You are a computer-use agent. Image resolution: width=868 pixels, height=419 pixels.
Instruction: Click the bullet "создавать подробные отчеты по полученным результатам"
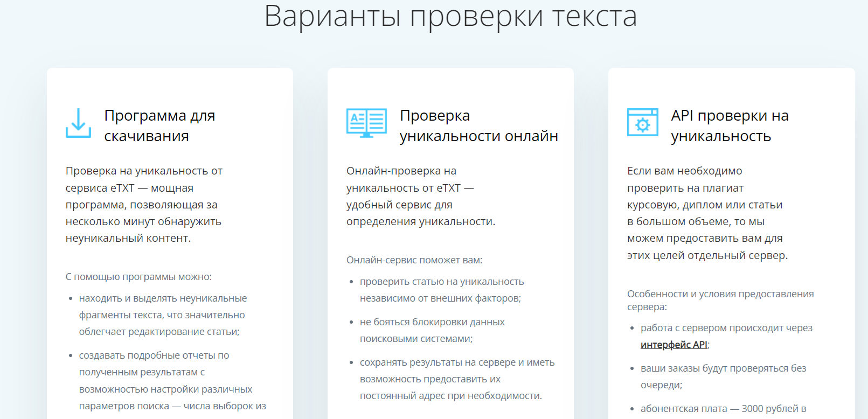[172, 381]
